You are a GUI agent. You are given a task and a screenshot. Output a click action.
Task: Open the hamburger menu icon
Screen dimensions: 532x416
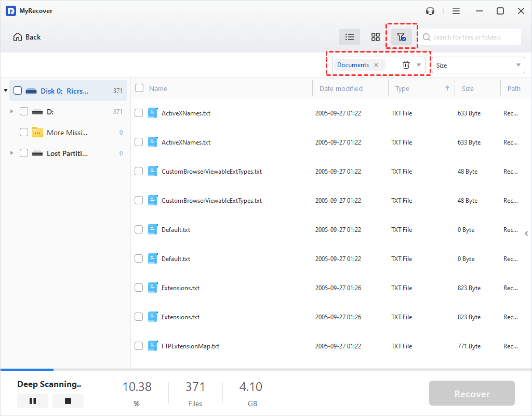pos(456,10)
